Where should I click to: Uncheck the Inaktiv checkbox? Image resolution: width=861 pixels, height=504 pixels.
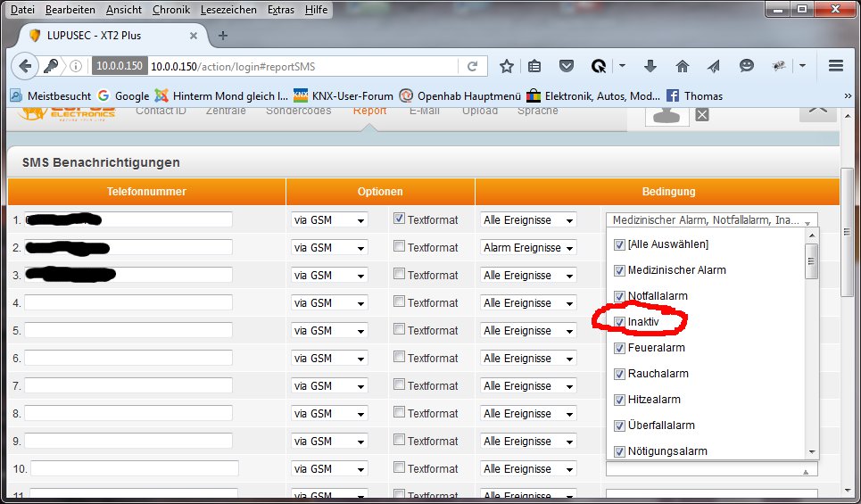pyautogui.click(x=620, y=322)
